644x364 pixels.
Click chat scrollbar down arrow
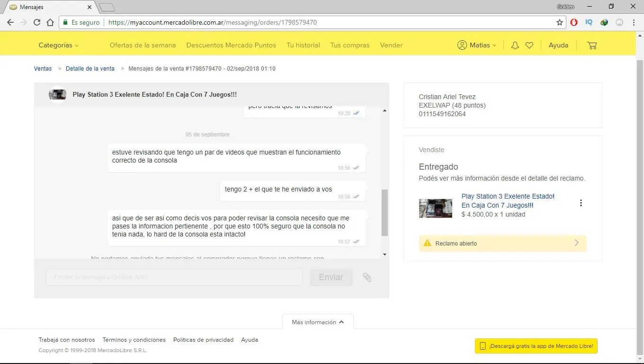[385, 255]
